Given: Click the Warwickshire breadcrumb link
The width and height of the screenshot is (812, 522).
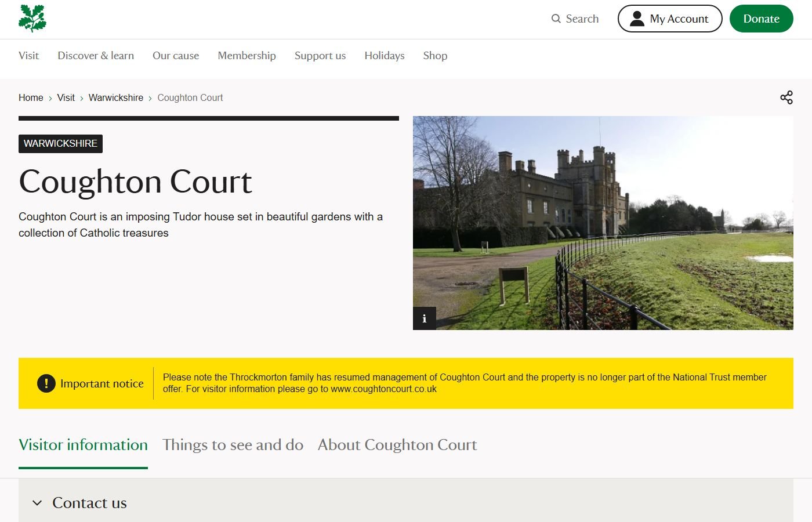Looking at the screenshot, I should click(x=116, y=97).
